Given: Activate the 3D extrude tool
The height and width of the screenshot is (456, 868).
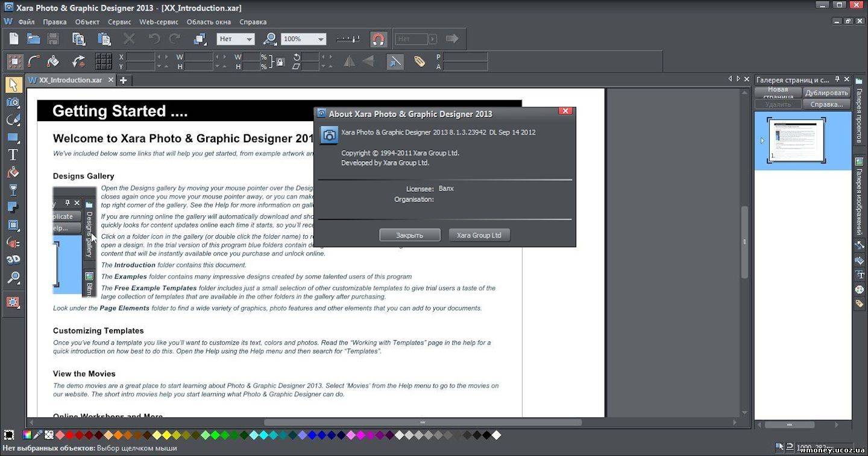Looking at the screenshot, I should pos(13,260).
